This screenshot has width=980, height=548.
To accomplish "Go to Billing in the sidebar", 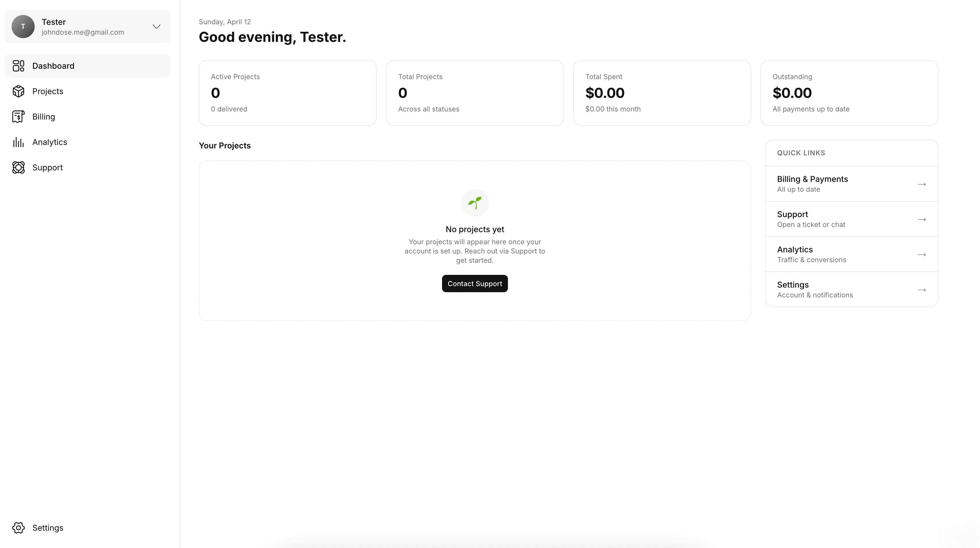I will coord(43,117).
